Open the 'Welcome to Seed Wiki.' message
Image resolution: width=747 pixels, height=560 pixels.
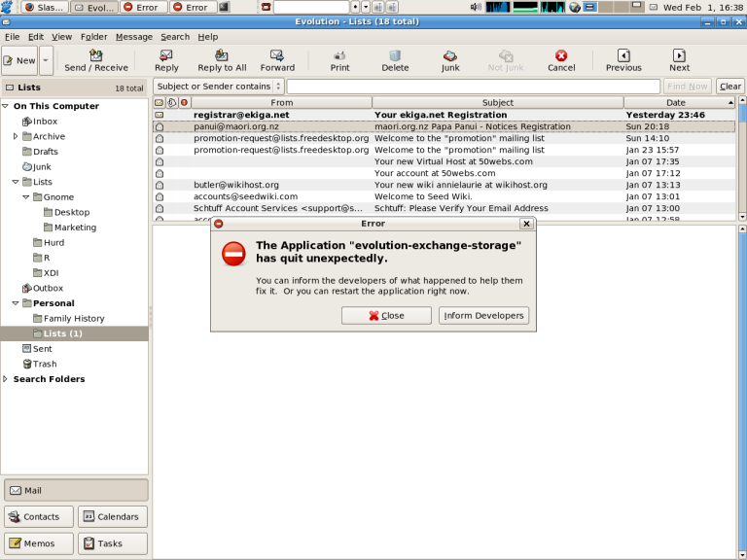(x=444, y=196)
